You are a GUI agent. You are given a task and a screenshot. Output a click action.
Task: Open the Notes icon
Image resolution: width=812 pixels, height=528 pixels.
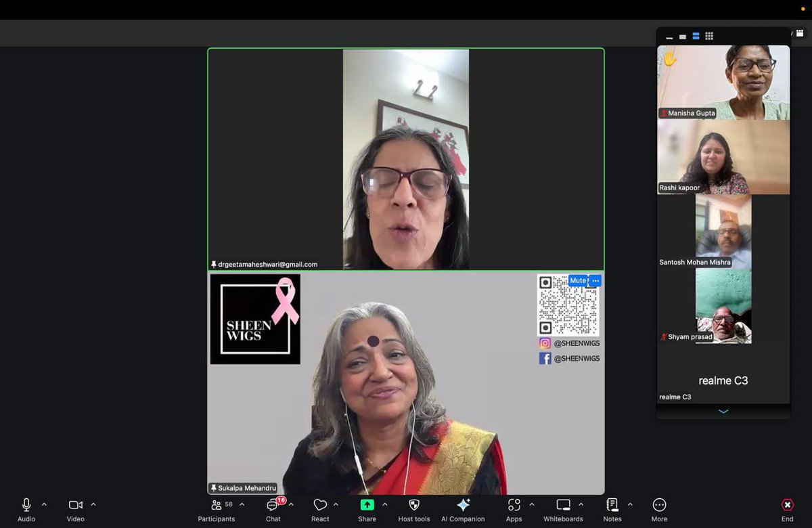612,505
